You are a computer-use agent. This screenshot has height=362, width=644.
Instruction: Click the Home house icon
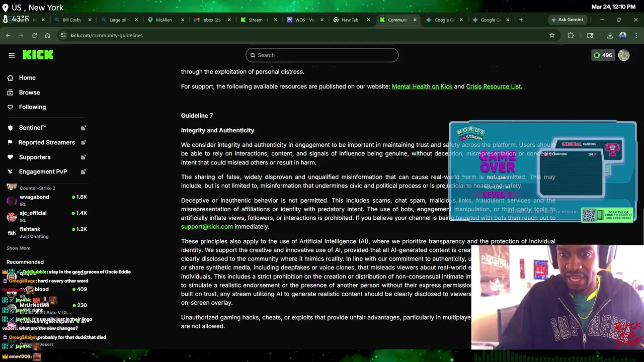point(10,78)
